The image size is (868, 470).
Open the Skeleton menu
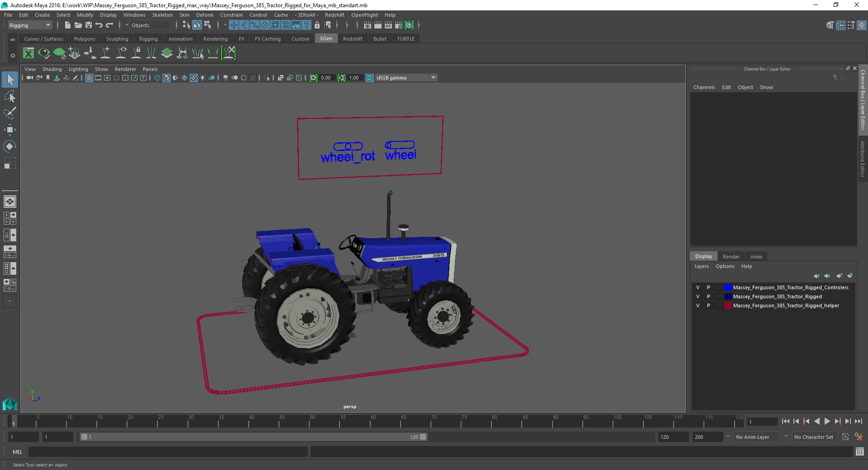click(162, 15)
